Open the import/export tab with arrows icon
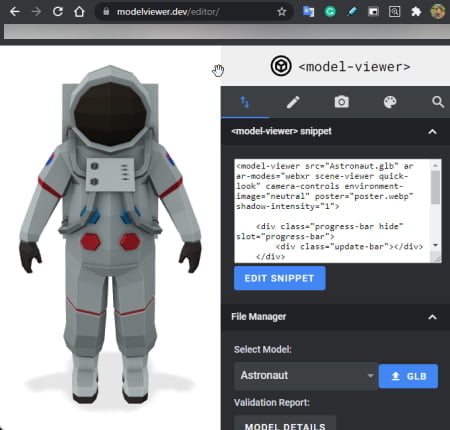This screenshot has height=430, width=450. tap(245, 102)
